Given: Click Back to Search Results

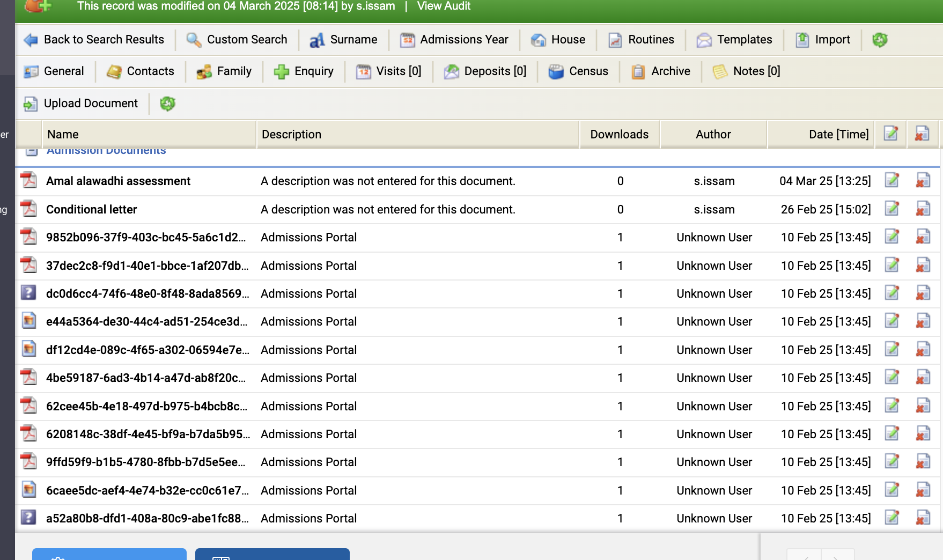Looking at the screenshot, I should point(94,40).
